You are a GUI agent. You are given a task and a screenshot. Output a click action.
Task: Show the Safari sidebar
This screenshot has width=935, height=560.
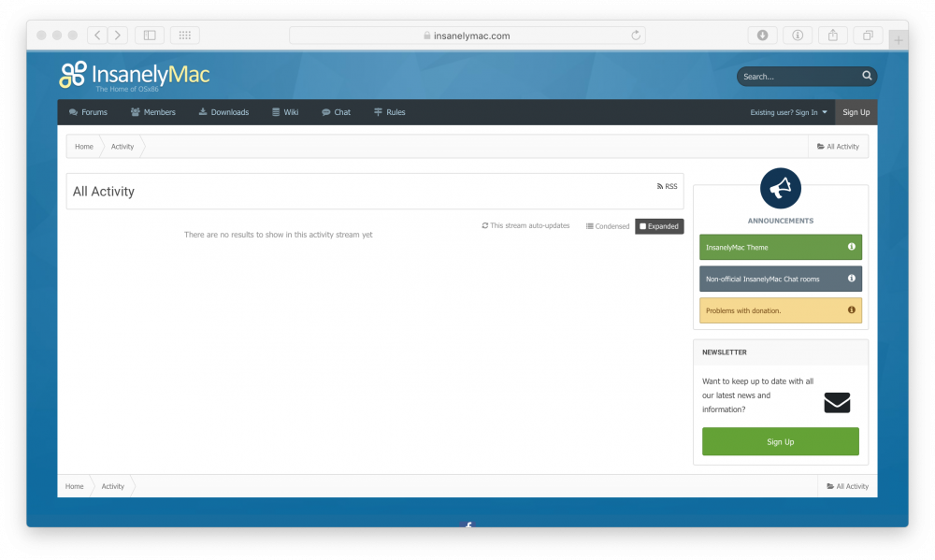(150, 36)
